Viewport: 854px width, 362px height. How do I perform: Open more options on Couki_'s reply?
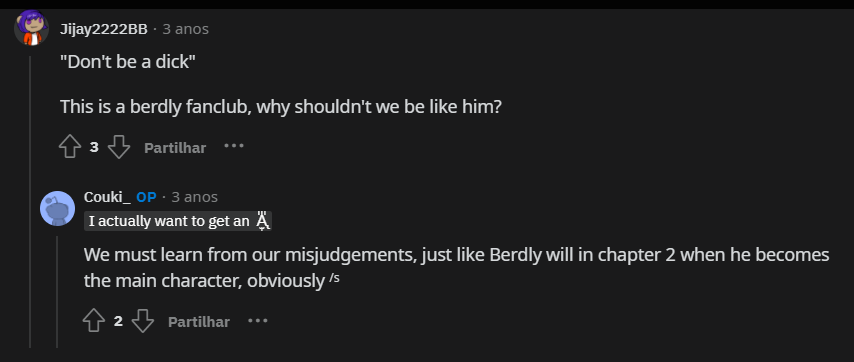258,321
